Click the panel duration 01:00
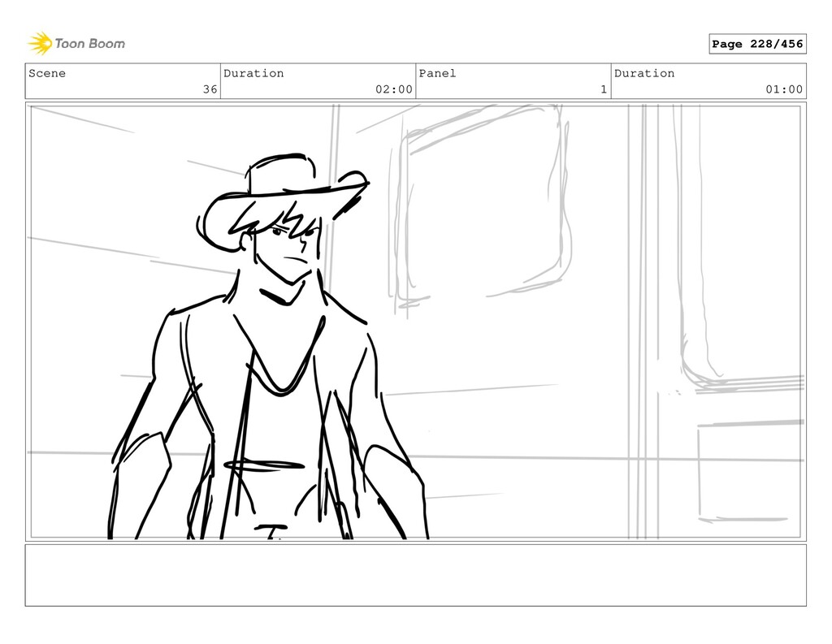The height and width of the screenshot is (644, 832). [x=784, y=89]
